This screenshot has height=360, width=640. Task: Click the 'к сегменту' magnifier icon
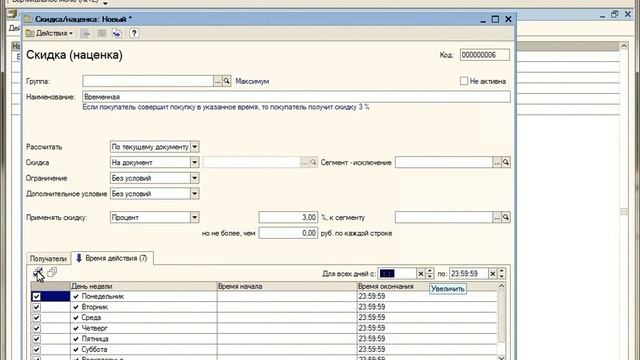(x=506, y=217)
